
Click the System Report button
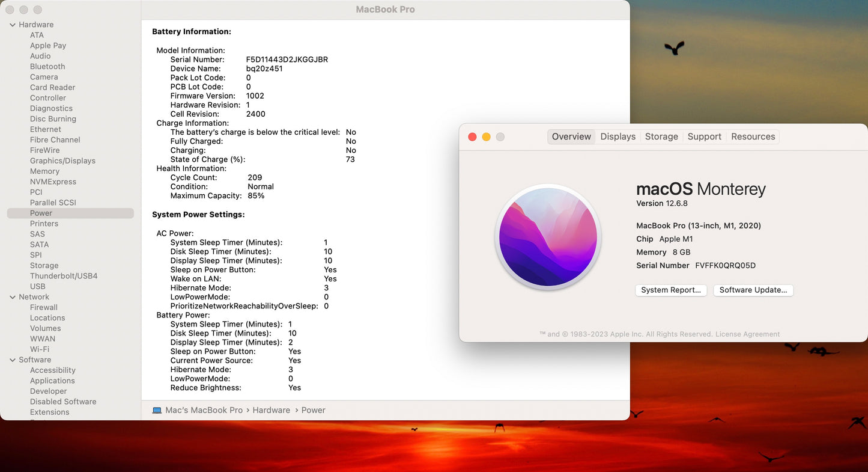671,290
